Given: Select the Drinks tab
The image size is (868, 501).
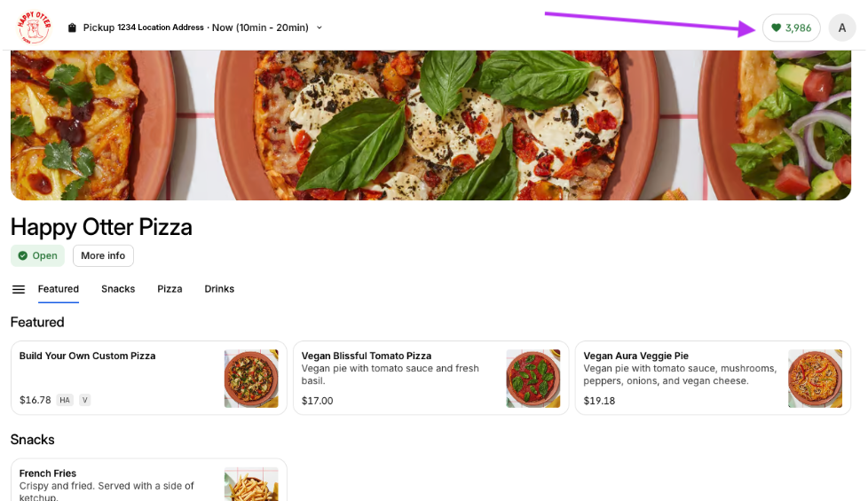Looking at the screenshot, I should [x=219, y=289].
